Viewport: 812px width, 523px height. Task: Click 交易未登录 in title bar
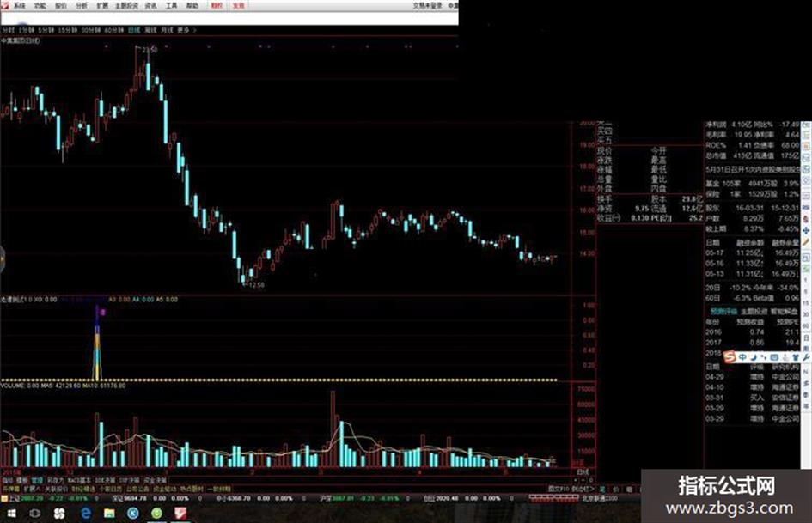(x=428, y=6)
